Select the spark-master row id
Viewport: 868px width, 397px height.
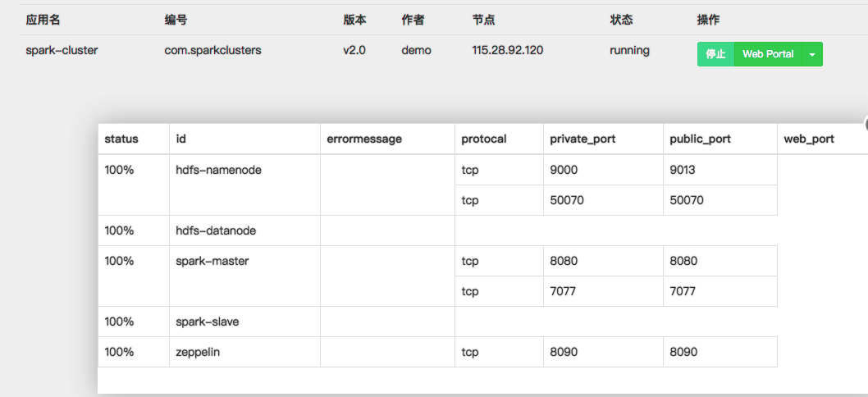(x=212, y=261)
